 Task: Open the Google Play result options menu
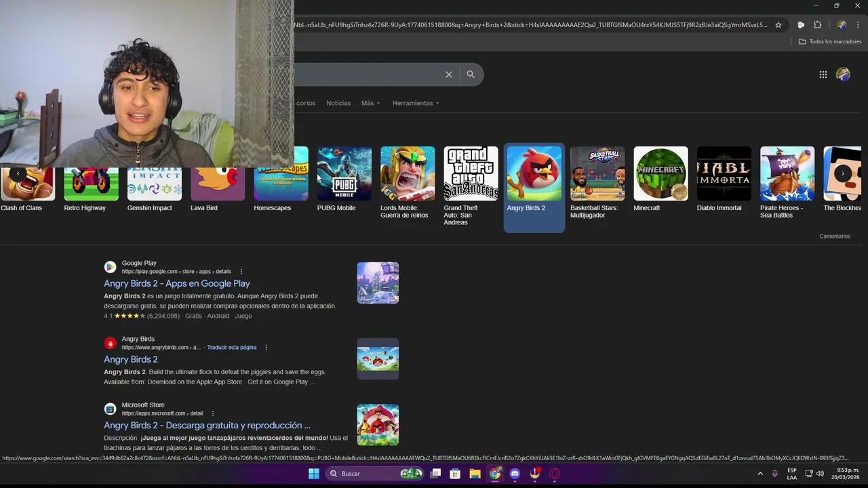pos(241,272)
